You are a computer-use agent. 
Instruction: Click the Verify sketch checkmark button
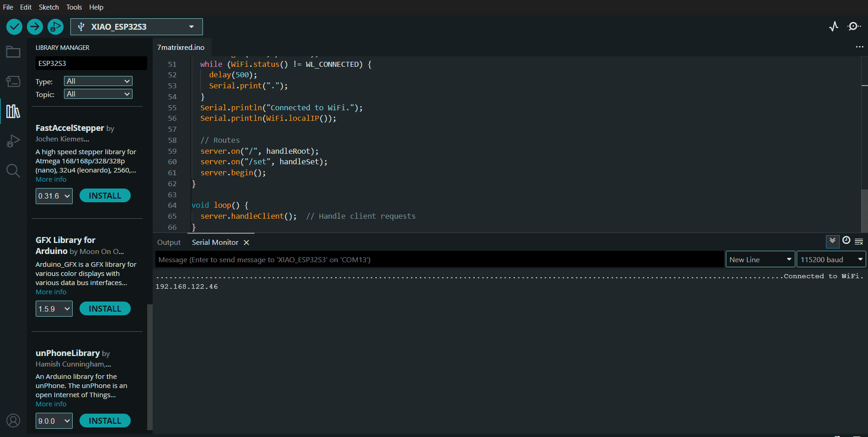tap(14, 27)
